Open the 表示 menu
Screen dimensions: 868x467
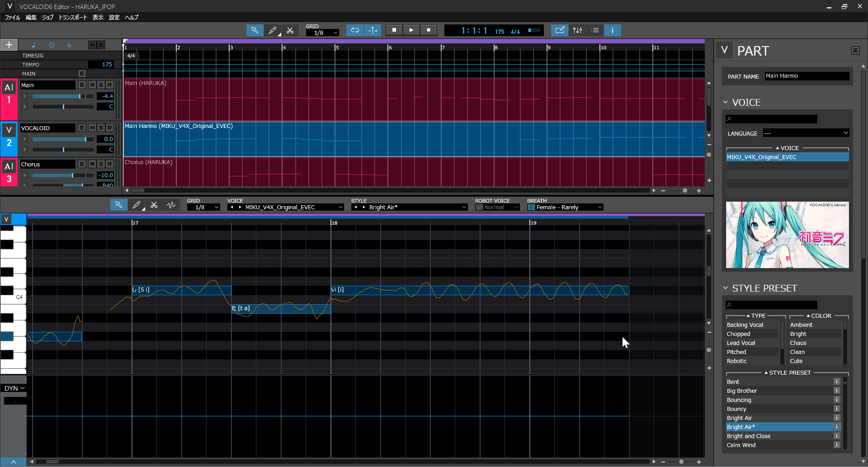[98, 17]
